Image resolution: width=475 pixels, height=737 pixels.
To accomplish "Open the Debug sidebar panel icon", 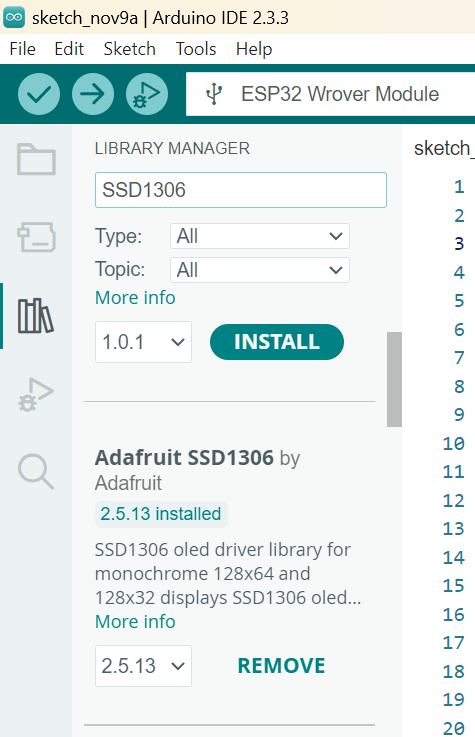I will [x=36, y=395].
